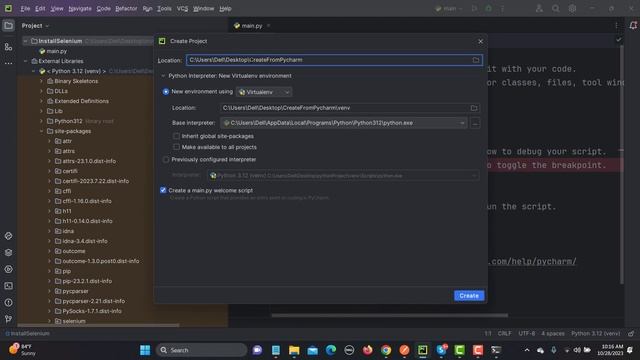Click the Create button
The height and width of the screenshot is (360, 640).
(469, 296)
